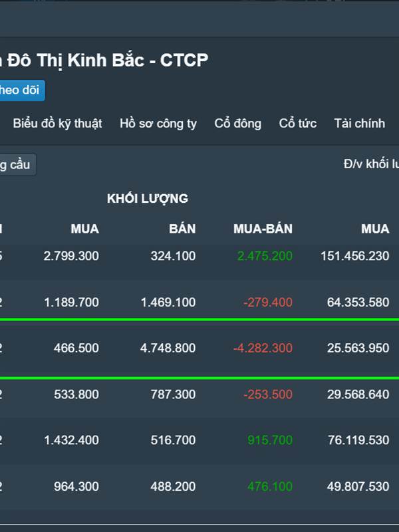
Task: Click red net value -279.400
Action: click(x=268, y=303)
